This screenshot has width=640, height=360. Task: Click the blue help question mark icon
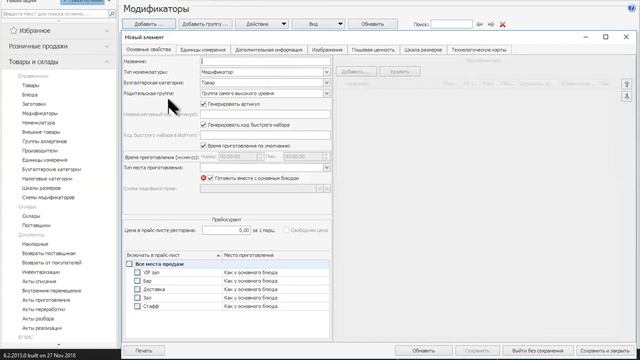pos(631,8)
